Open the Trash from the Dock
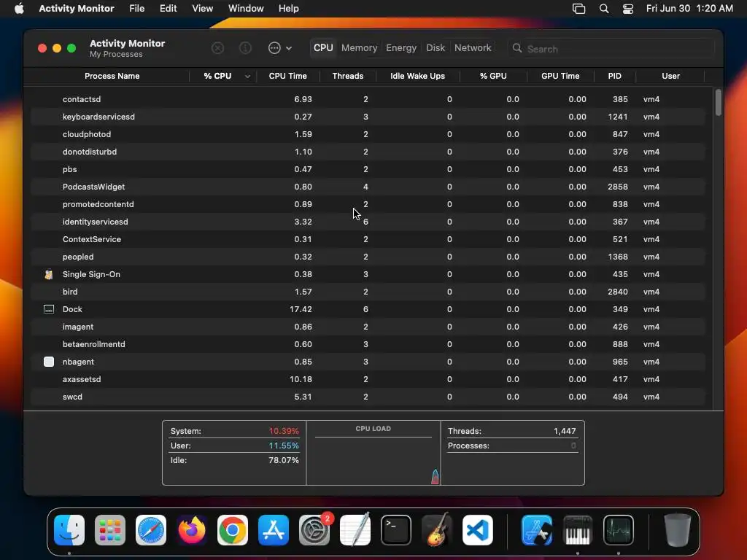 (x=677, y=530)
